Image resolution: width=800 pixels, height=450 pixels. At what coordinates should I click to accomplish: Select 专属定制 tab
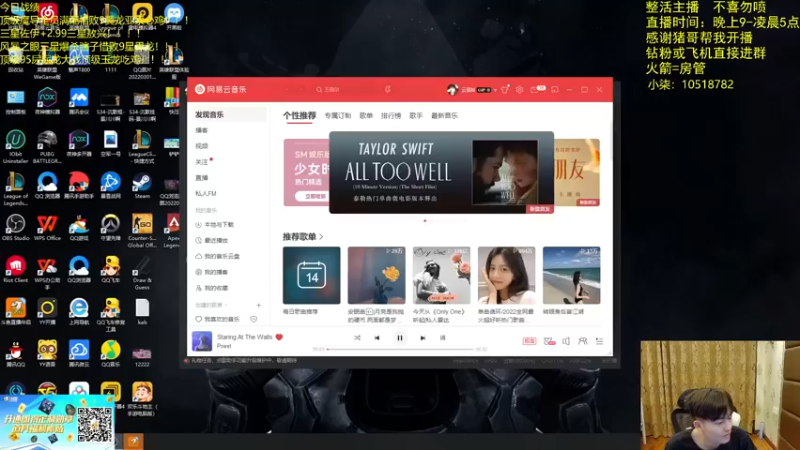click(x=338, y=116)
